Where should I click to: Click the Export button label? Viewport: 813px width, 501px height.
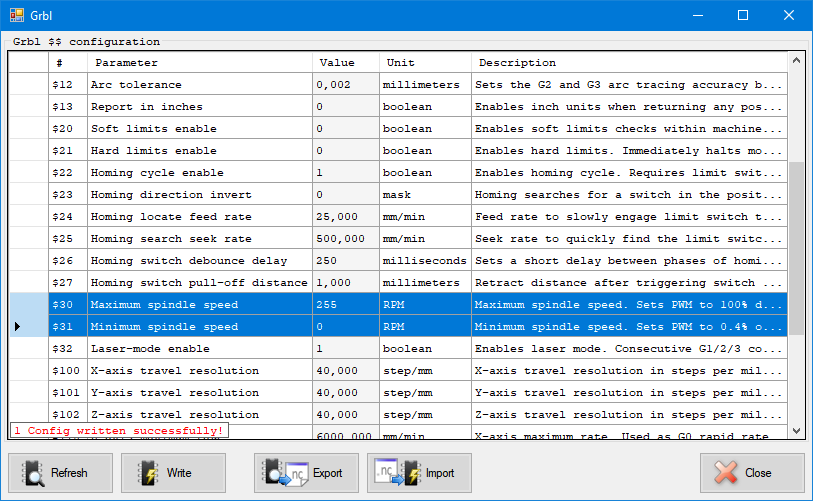point(327,473)
